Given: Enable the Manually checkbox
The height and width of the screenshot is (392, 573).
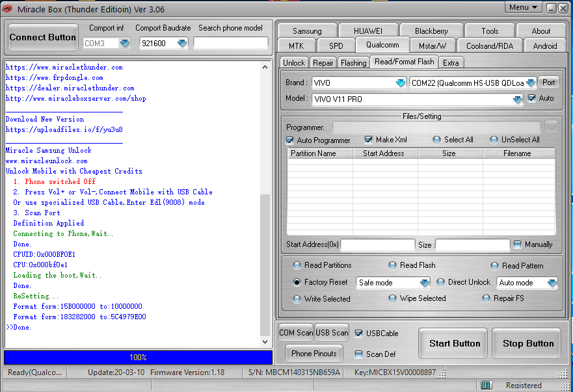Looking at the screenshot, I should coord(518,244).
